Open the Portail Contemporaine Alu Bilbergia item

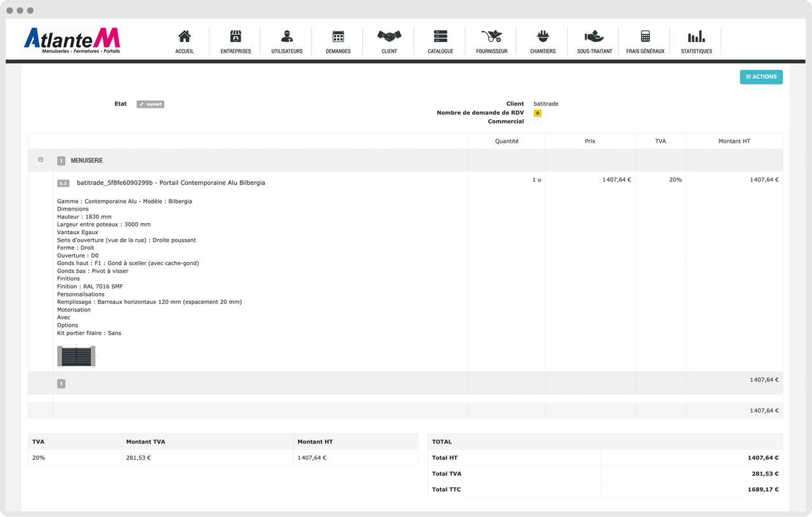(171, 183)
